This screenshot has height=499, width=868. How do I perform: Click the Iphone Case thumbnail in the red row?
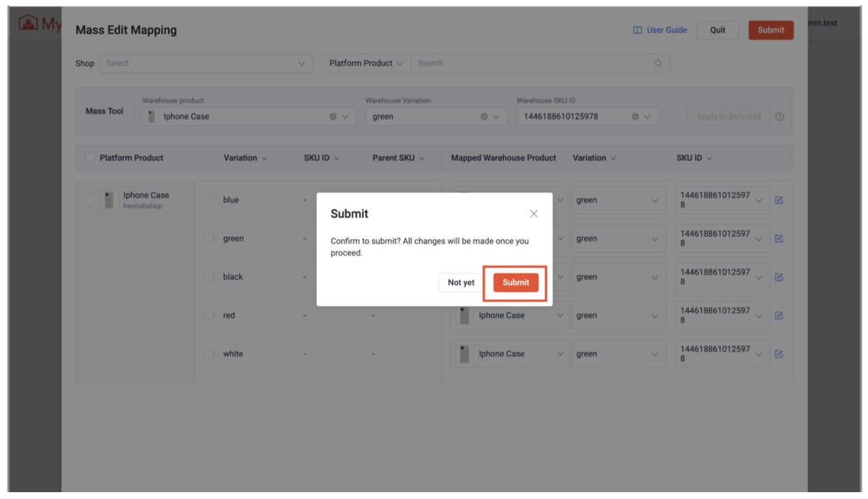pos(464,315)
